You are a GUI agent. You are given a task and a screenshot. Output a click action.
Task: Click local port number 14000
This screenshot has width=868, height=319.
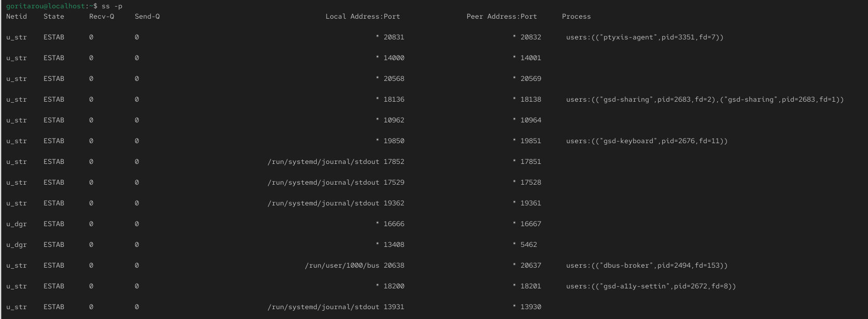(394, 58)
